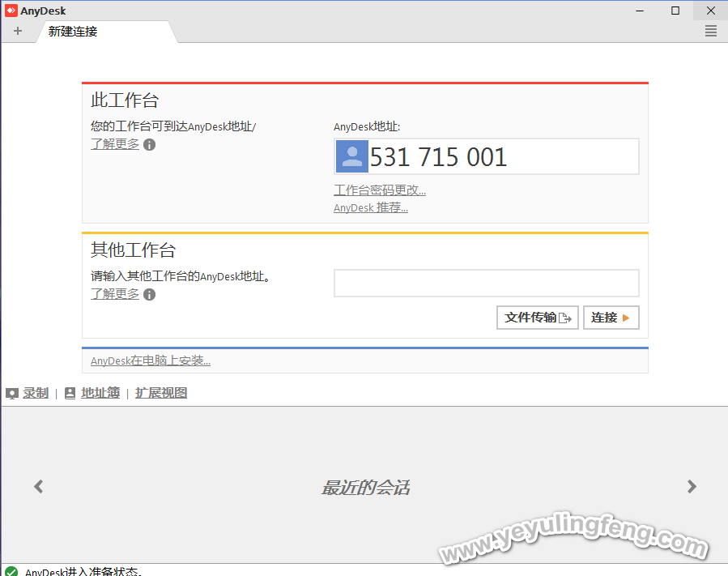Click the 文件传输 file transfer button
Image resolution: width=728 pixels, height=576 pixels.
(x=538, y=318)
